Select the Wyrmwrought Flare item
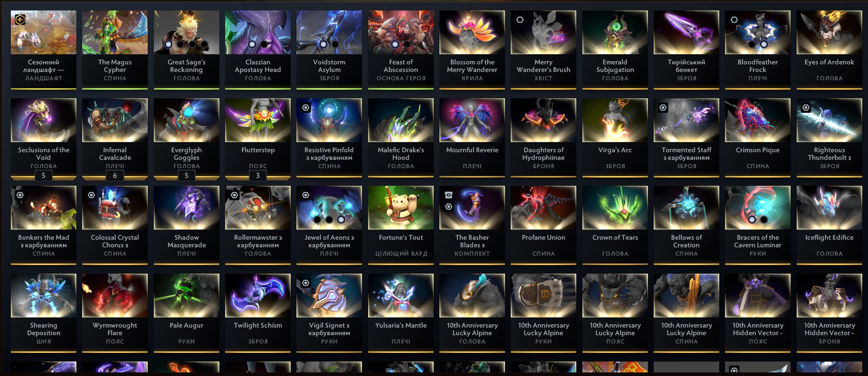Image resolution: width=868 pixels, height=376 pixels. (x=115, y=313)
